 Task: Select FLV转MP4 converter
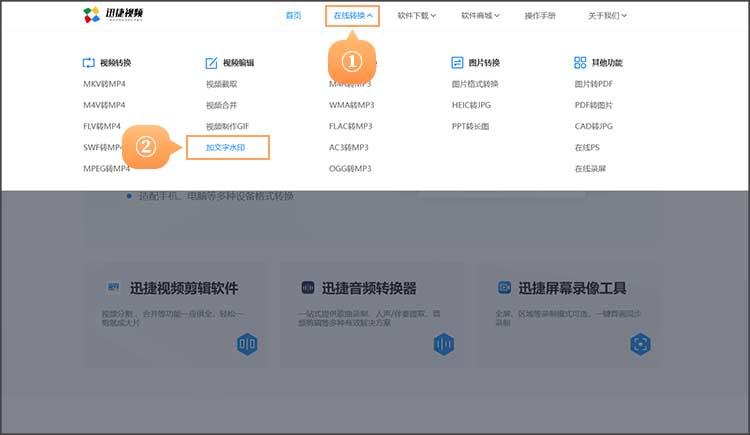(x=102, y=126)
